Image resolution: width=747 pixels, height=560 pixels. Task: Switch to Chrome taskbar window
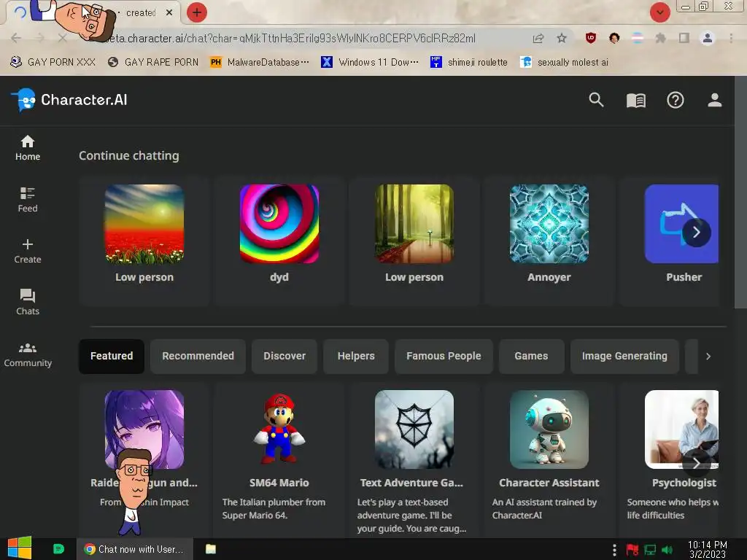point(135,549)
